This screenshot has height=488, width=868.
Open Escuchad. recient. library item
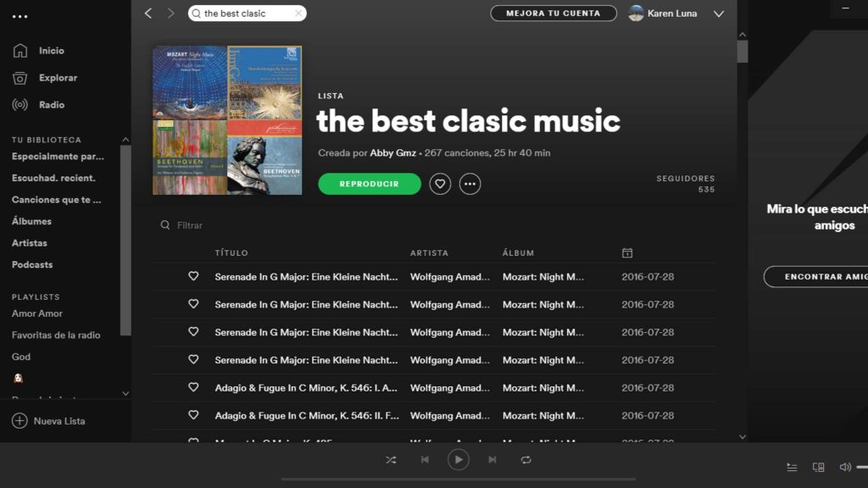coord(53,178)
